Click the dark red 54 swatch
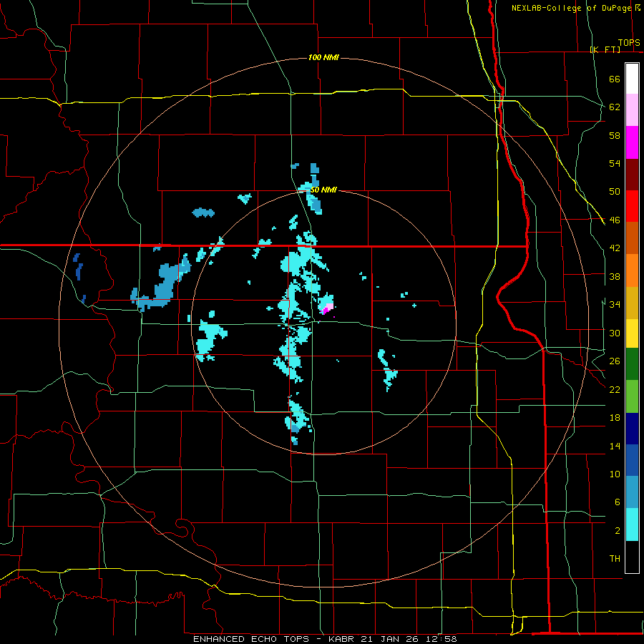 (x=632, y=175)
